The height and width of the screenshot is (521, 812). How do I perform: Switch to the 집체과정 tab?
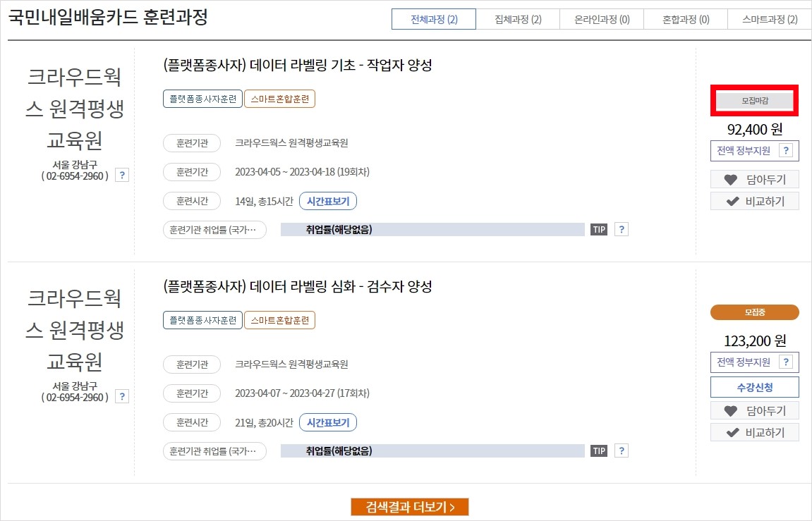click(x=519, y=19)
